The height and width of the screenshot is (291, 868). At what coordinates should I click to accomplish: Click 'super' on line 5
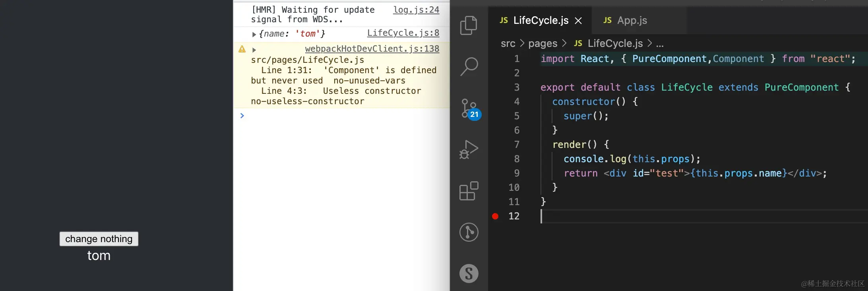click(577, 116)
